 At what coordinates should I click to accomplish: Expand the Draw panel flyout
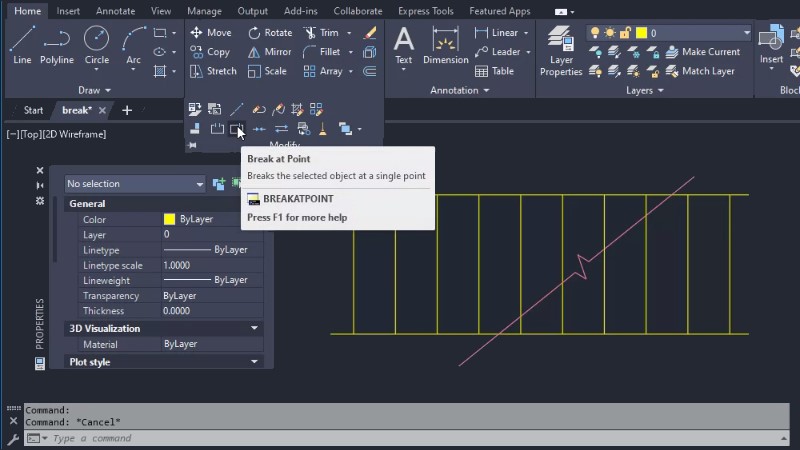94,90
